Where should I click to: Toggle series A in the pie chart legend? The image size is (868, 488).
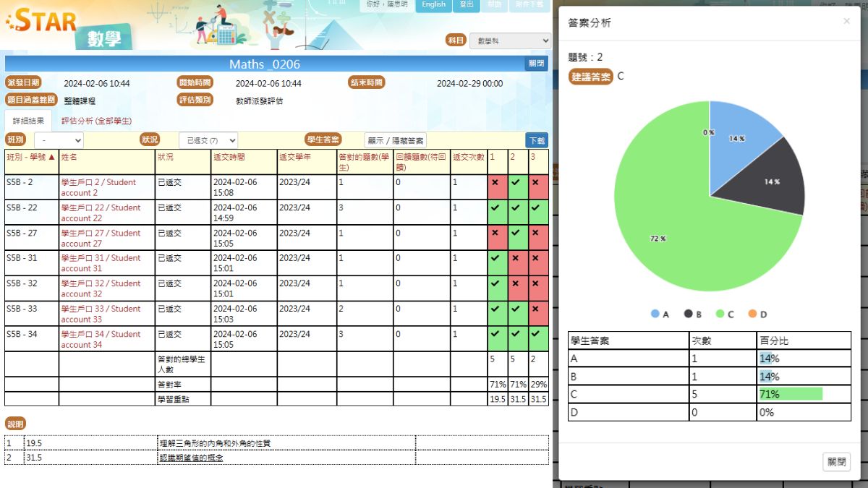tap(660, 314)
